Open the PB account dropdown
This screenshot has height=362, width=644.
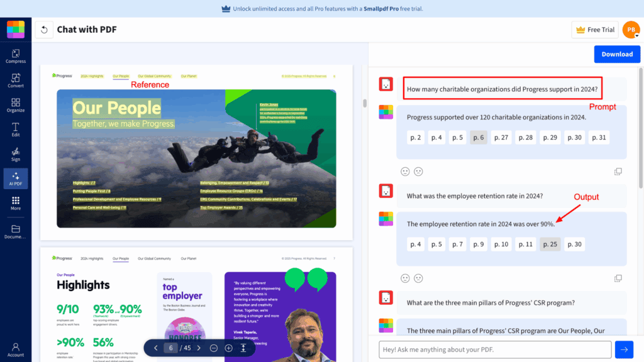631,29
